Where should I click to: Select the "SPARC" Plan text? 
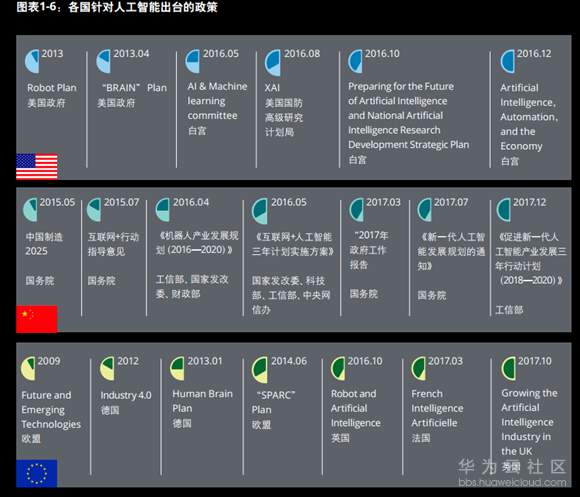(x=273, y=402)
